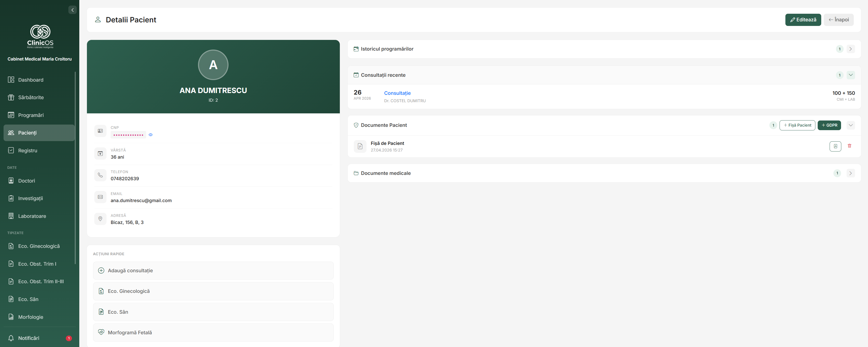The image size is (868, 347).
Task: Open Dashboard from the sidebar
Action: point(39,80)
